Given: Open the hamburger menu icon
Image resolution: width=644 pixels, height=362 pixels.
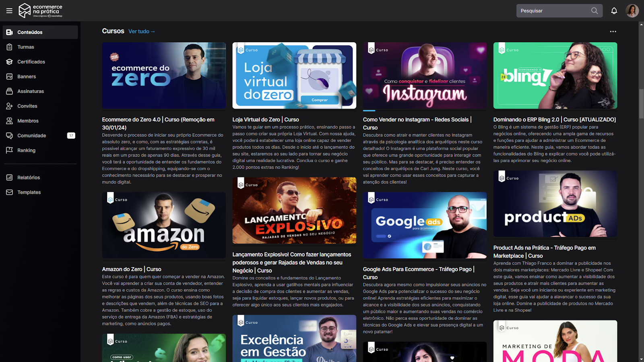Looking at the screenshot, I should pos(9,11).
